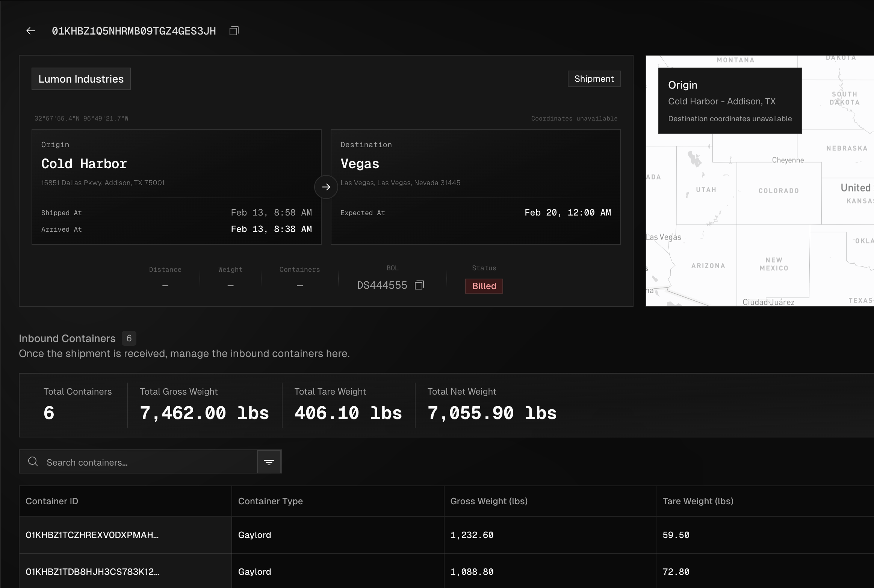The width and height of the screenshot is (874, 588).
Task: Open container 01KHBZ1TDB8HJH3CS783K12
Action: tap(92, 571)
